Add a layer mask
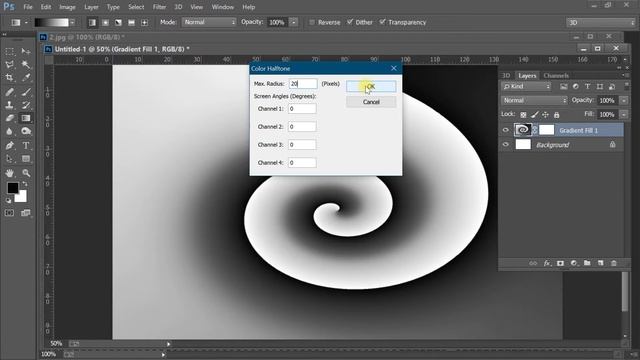The width and height of the screenshot is (640, 360). coord(560,263)
